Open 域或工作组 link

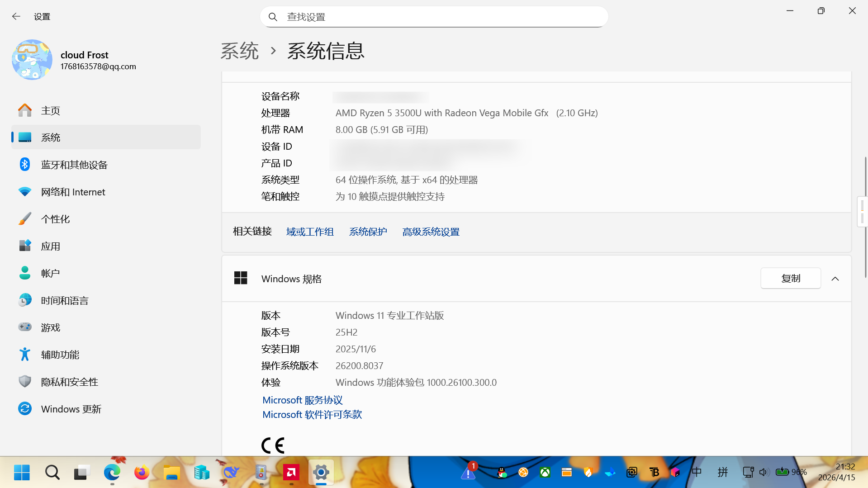[310, 232]
